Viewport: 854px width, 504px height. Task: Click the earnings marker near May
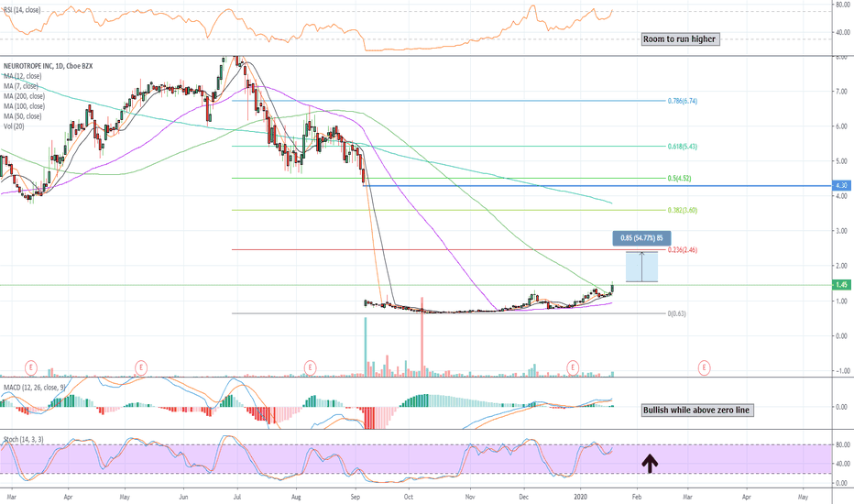(141, 367)
